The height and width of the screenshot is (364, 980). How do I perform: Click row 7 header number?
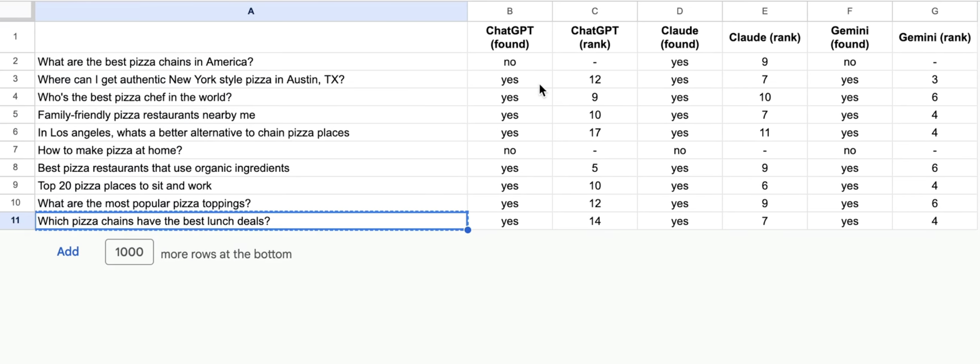pos(15,150)
